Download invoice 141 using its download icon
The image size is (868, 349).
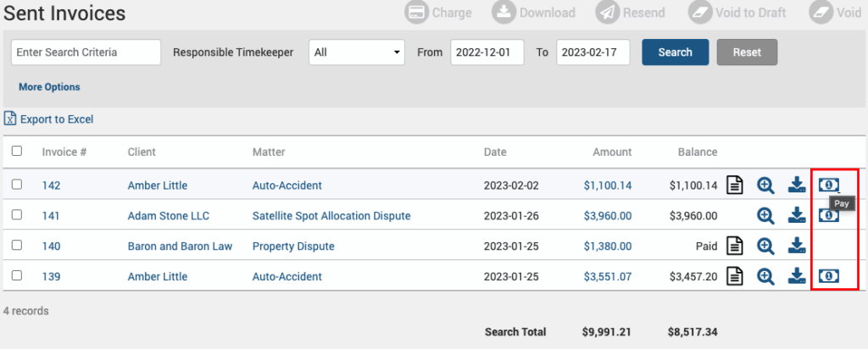(797, 215)
